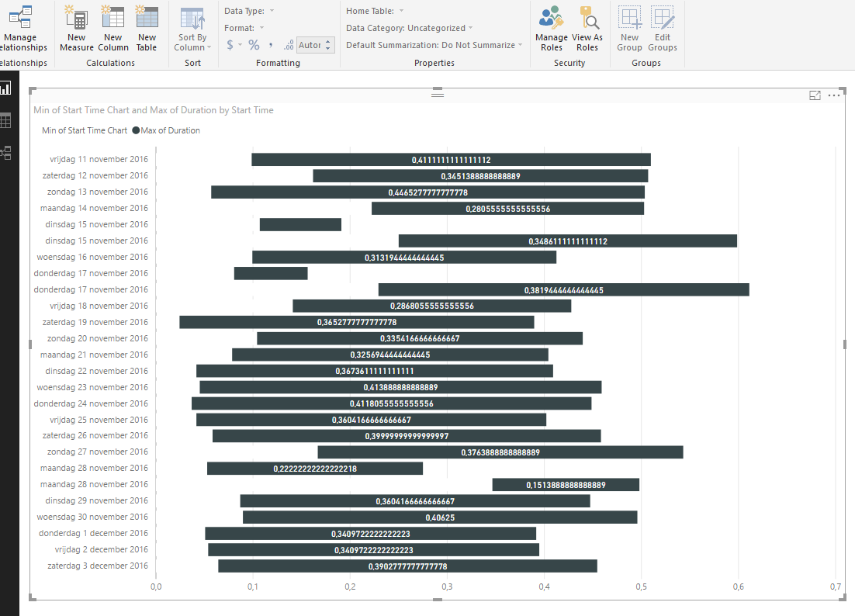This screenshot has height=616, width=855.
Task: Apply percentage format icon
Action: [x=254, y=45]
